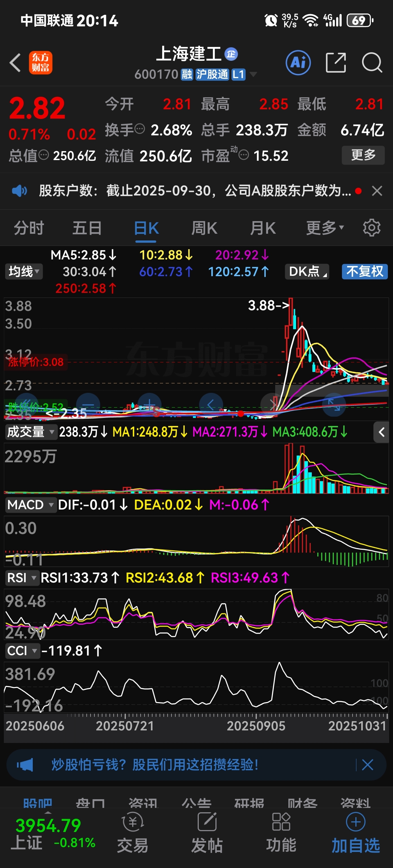
Task: Open the 股东户数 announcement text
Action: [195, 191]
